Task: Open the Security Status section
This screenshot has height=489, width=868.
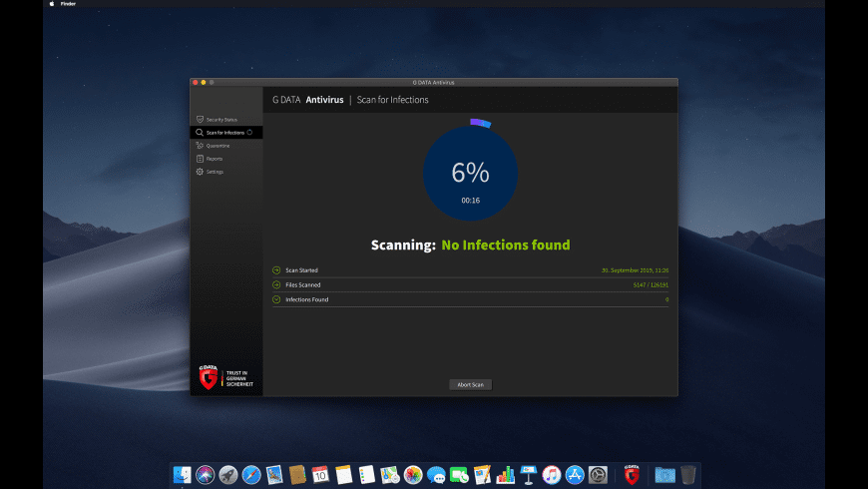Action: click(226, 120)
